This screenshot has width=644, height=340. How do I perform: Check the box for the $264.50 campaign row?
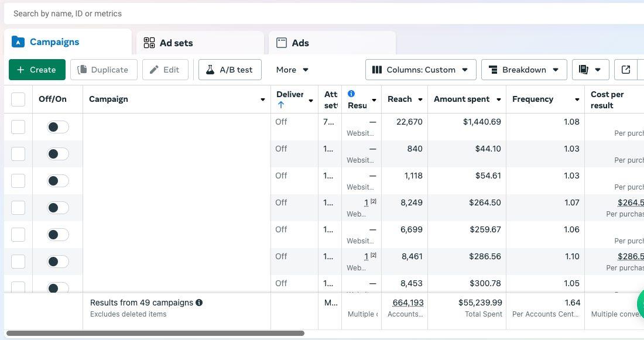[x=18, y=208]
